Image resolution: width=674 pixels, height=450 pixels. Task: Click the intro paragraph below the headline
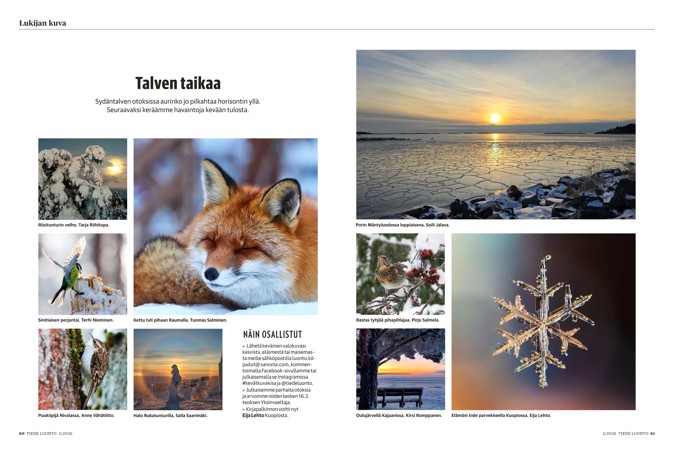point(178,106)
